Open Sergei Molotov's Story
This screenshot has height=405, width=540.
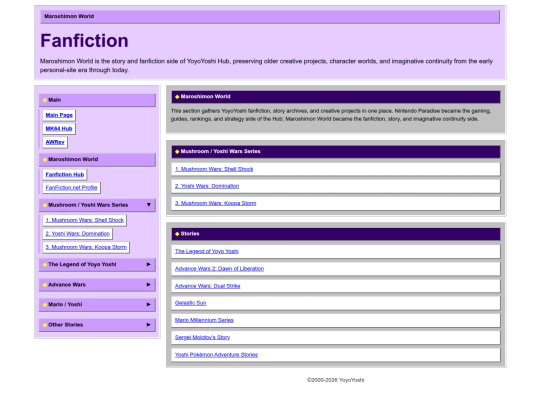tap(202, 338)
